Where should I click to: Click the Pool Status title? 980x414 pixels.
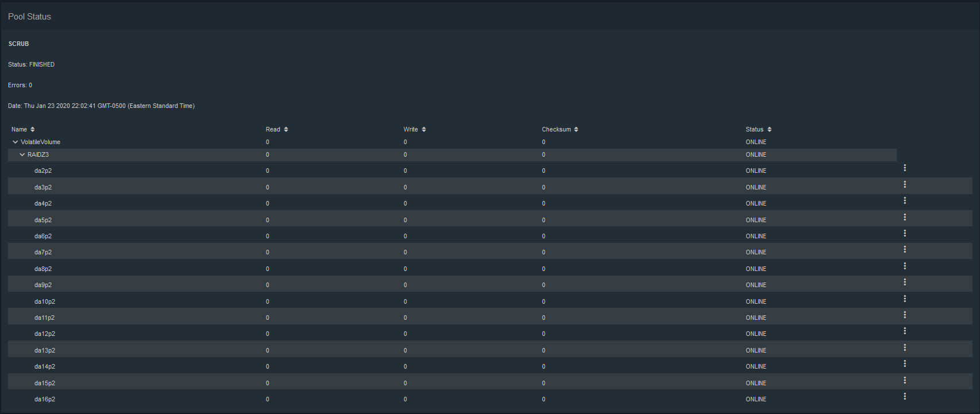tap(29, 17)
